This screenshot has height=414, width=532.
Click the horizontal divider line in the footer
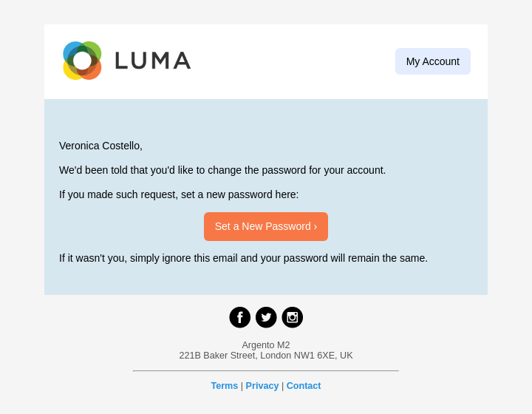pos(266,370)
